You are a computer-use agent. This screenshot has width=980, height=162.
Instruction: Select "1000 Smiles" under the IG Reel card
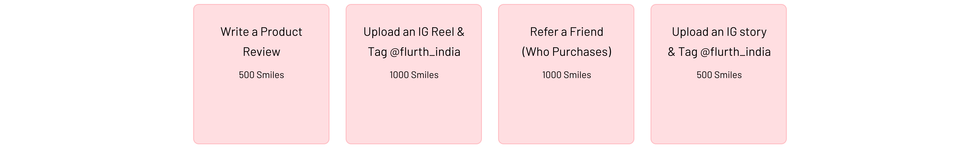coord(414,75)
